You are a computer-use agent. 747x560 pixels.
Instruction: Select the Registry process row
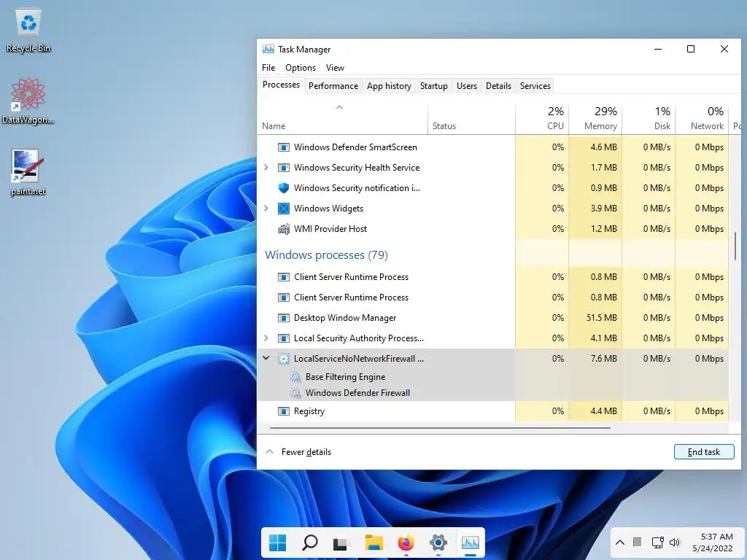[x=493, y=411]
